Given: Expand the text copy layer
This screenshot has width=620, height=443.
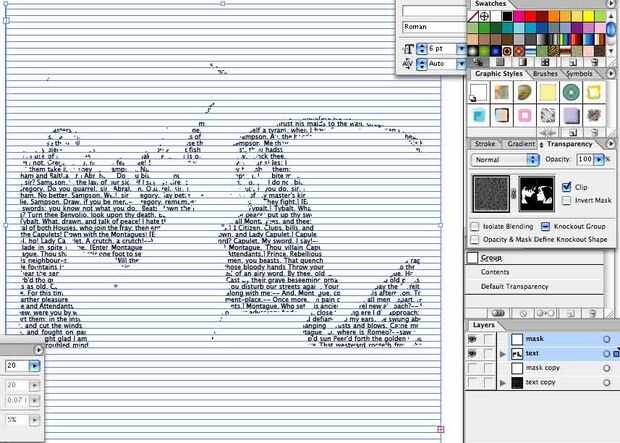Looking at the screenshot, I should (503, 383).
